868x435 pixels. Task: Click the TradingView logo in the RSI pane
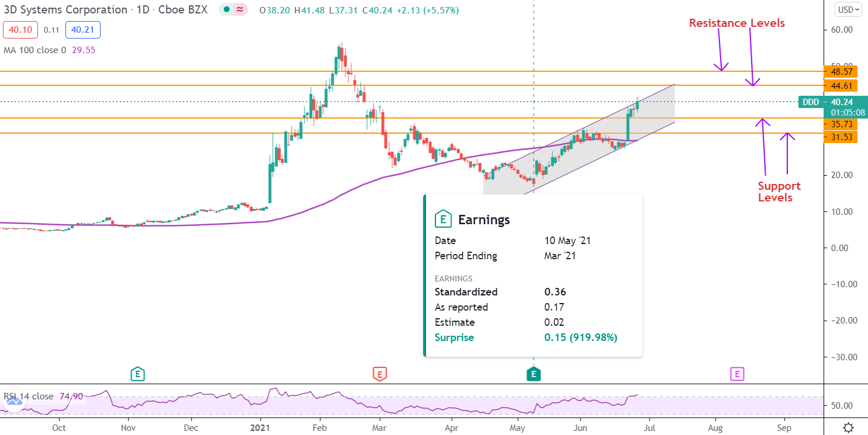point(15,401)
